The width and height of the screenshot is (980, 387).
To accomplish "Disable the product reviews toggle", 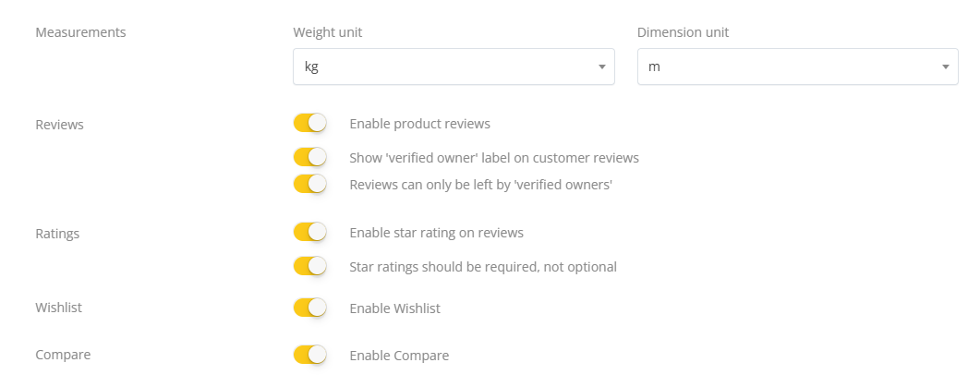I will [309, 123].
